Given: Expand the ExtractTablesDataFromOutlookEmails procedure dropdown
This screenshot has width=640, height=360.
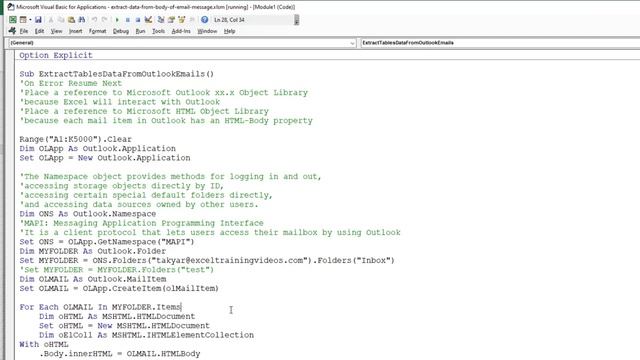Looking at the screenshot, I should [x=500, y=43].
